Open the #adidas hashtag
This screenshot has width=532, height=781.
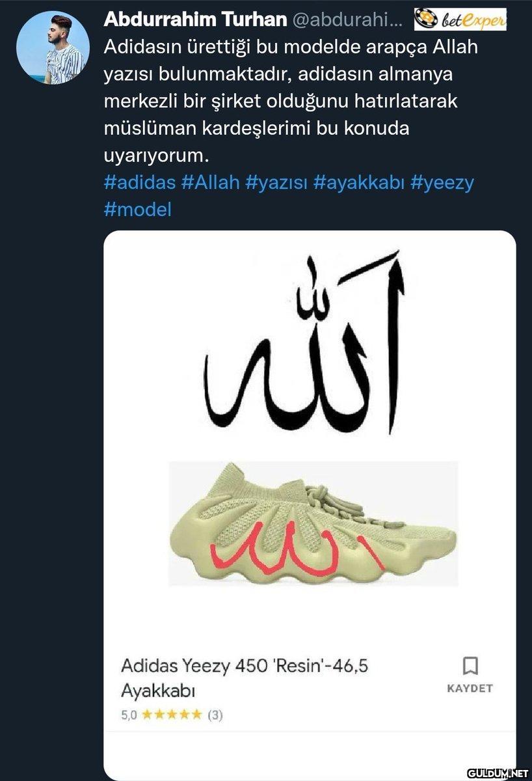pos(140,182)
